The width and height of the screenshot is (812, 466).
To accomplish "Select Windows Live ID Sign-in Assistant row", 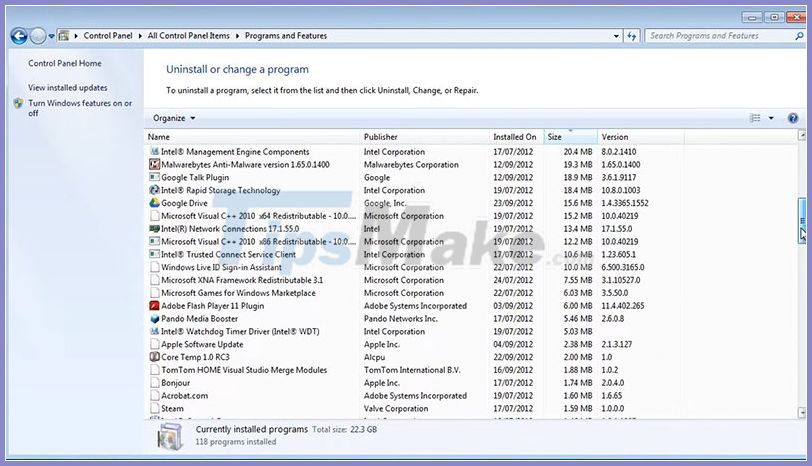I will [x=414, y=267].
